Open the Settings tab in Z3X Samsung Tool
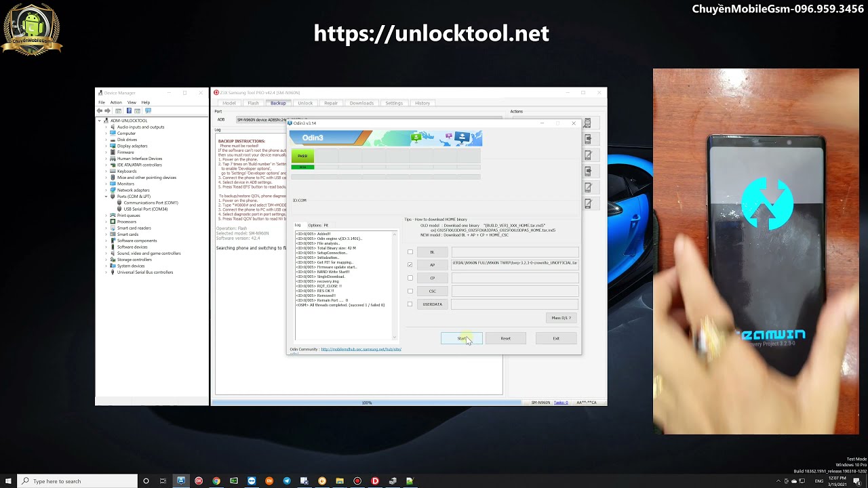Viewport: 868px width, 488px height. click(394, 103)
